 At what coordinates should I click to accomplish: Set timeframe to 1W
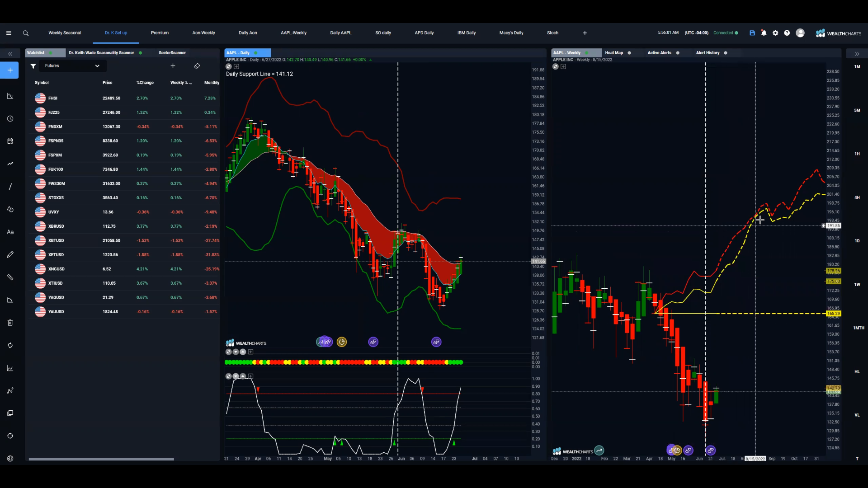coord(857,285)
